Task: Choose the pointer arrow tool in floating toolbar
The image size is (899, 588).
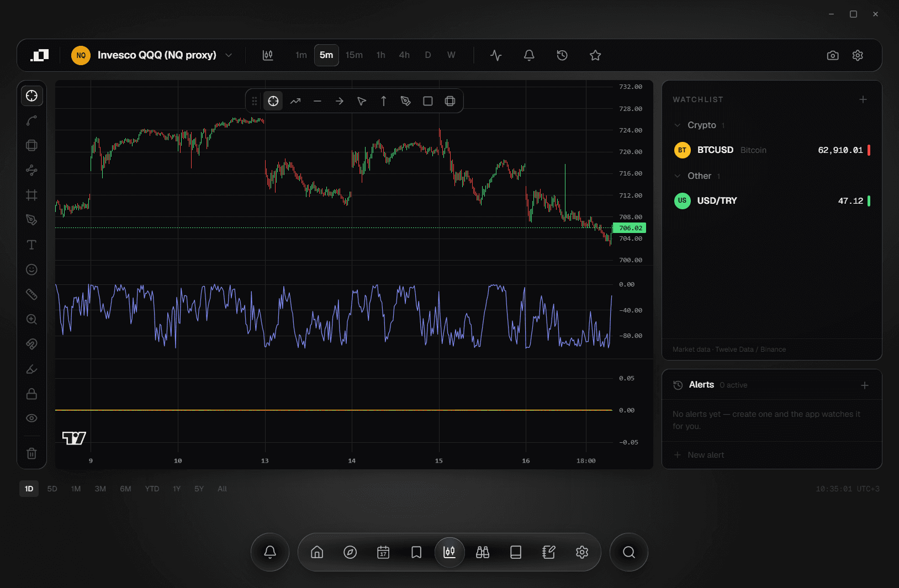Action: click(362, 101)
